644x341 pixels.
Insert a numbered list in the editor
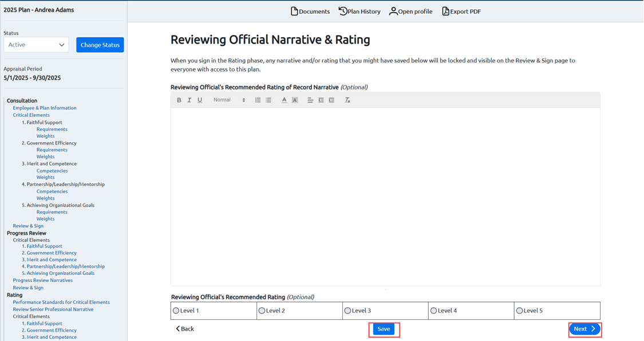[x=258, y=100]
